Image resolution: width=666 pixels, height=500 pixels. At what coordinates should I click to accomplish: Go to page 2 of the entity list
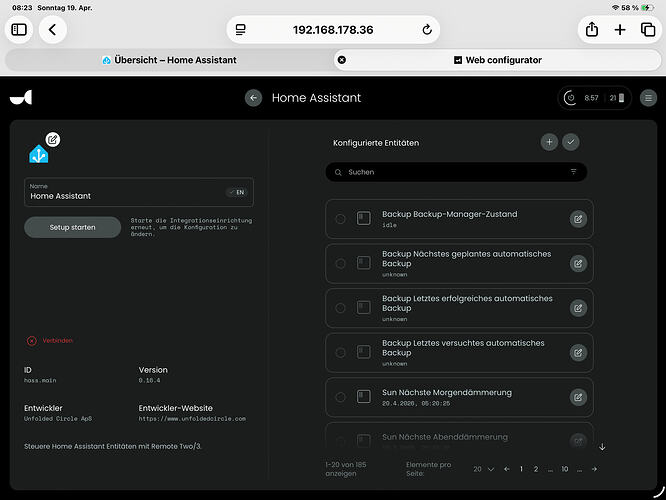click(x=536, y=468)
